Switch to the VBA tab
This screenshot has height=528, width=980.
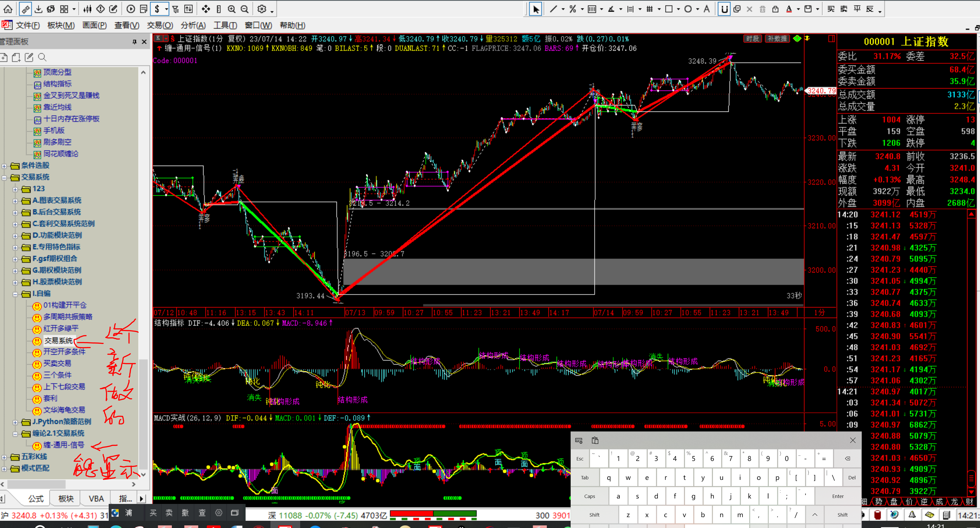[96, 498]
